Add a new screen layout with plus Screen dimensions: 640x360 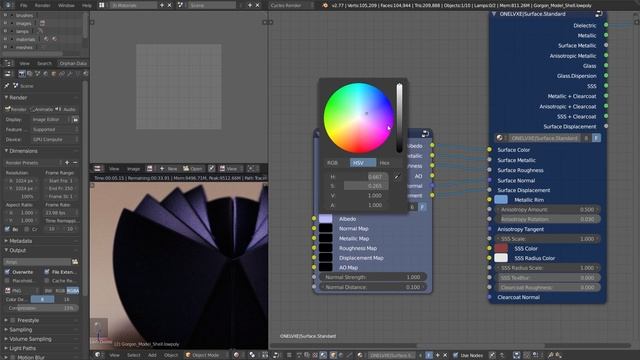click(x=162, y=5)
